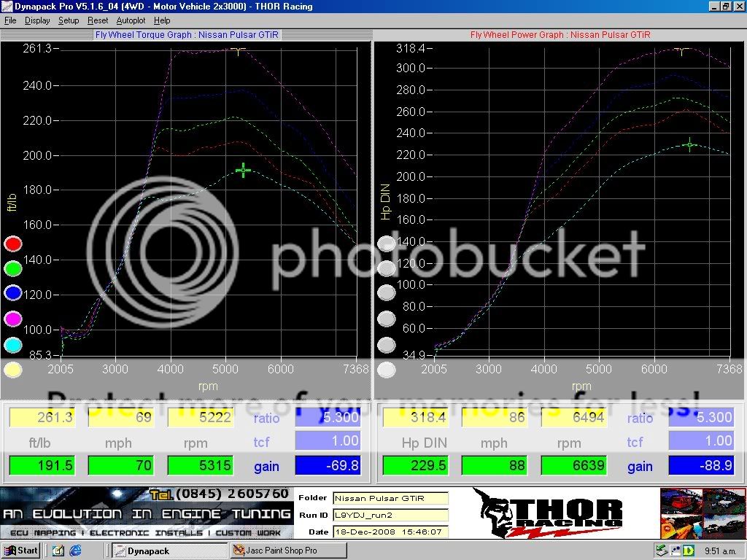Click the green 5315 rpm value
The height and width of the screenshot is (560, 747).
click(201, 465)
